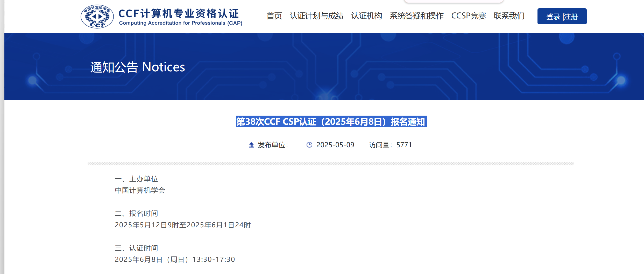
Task: Click the exam time 2025年6月8日（周日）13:30-17:30
Action: tap(175, 259)
